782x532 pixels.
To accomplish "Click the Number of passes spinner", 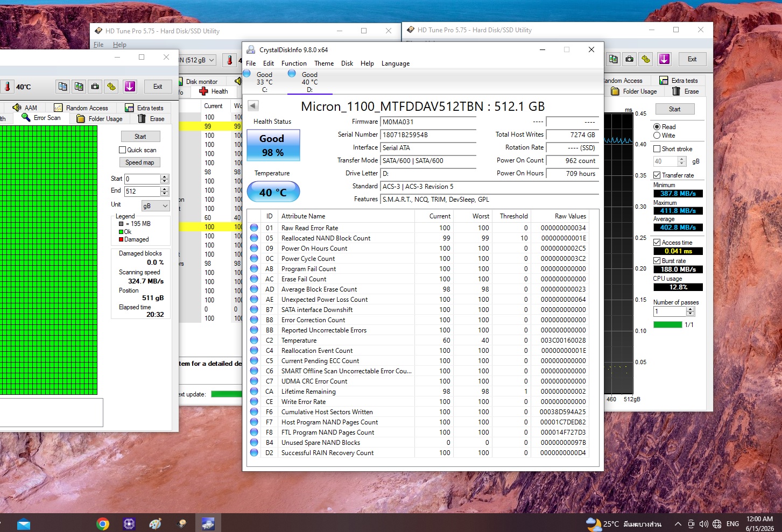I will [691, 311].
